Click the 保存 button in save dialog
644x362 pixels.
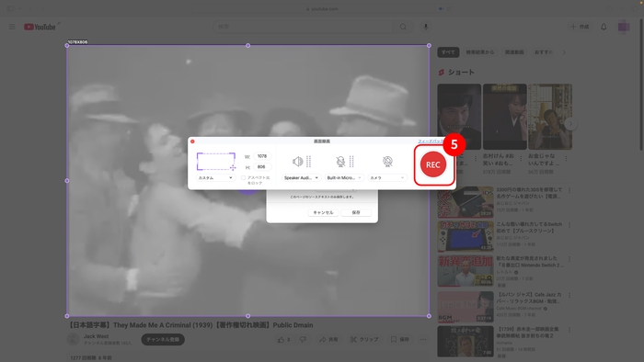pyautogui.click(x=356, y=212)
